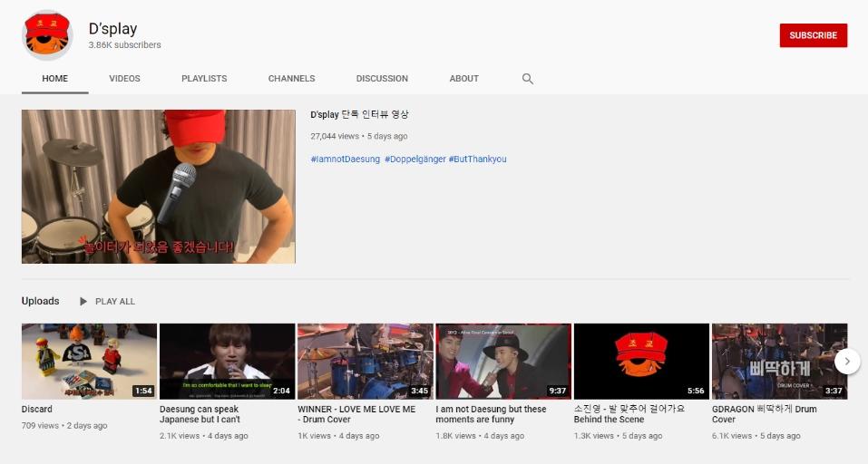Click the #ButThankyou hashtag
Image resolution: width=868 pixels, height=464 pixels.
478,159
